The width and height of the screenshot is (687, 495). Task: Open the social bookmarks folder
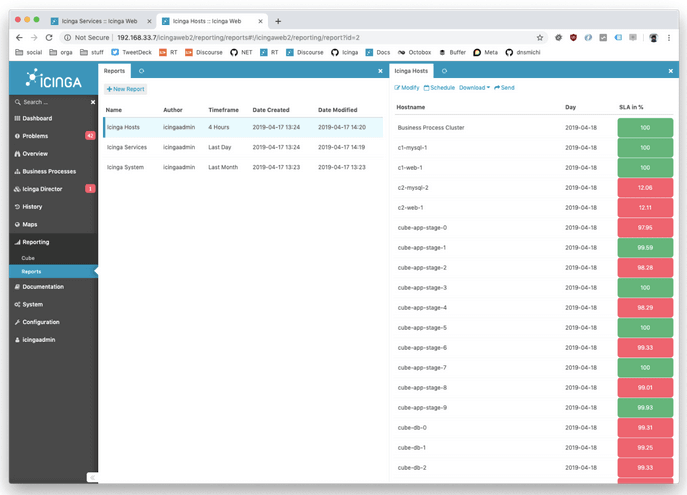[x=28, y=52]
